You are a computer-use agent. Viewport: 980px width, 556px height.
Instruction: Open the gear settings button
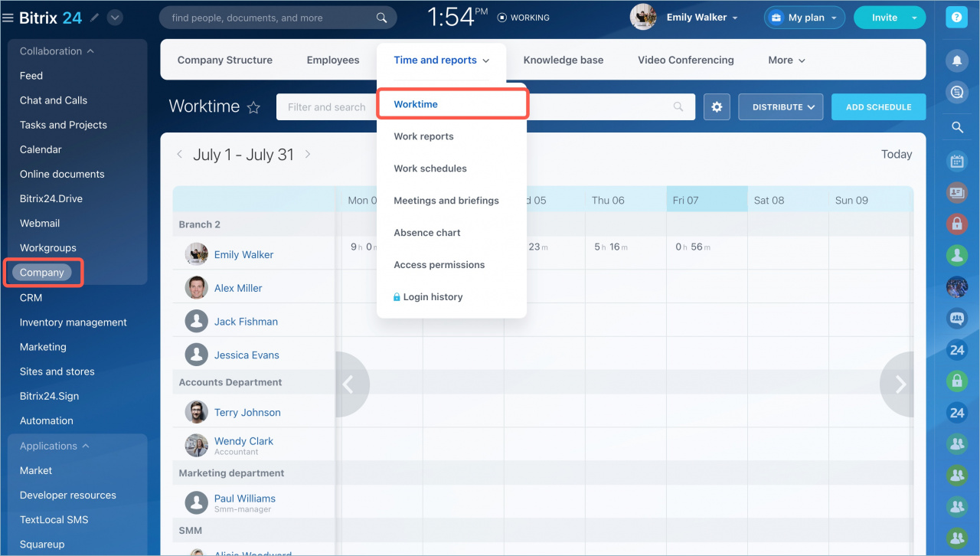[x=717, y=107]
